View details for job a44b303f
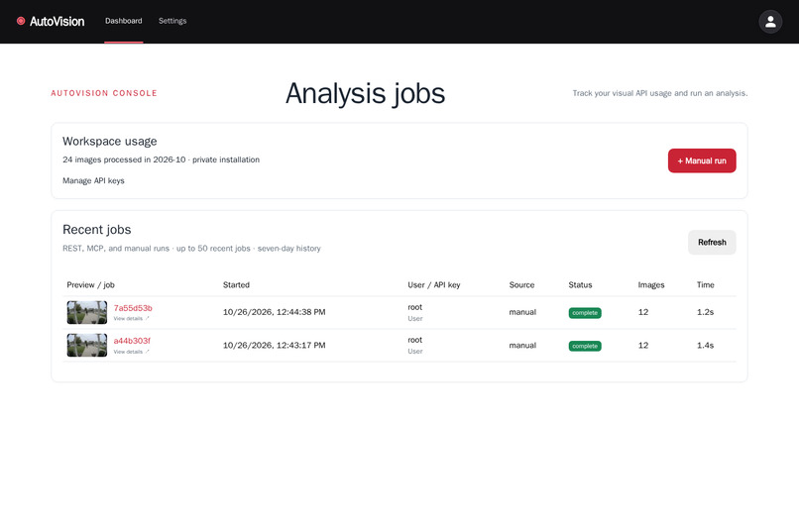The image size is (799, 532). click(131, 352)
